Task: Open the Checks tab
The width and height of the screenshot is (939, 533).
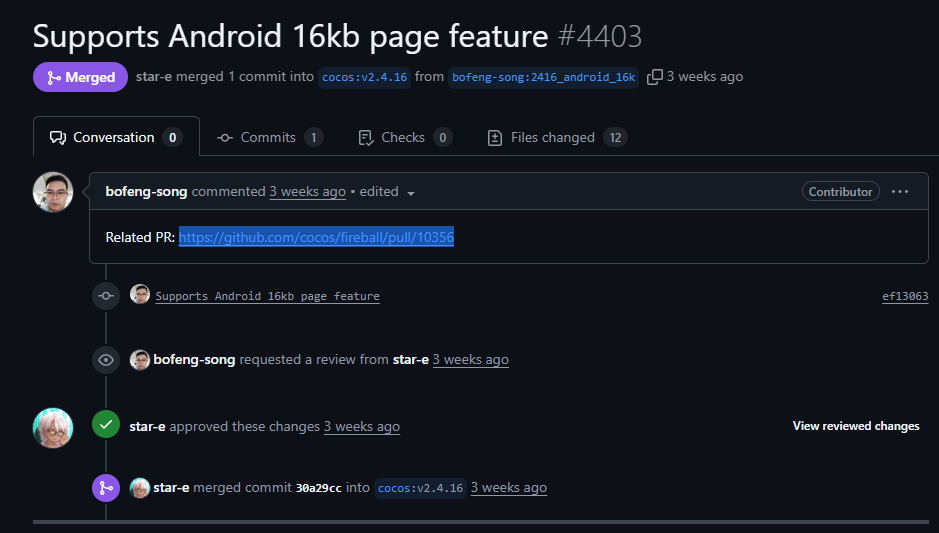Action: pyautogui.click(x=405, y=137)
